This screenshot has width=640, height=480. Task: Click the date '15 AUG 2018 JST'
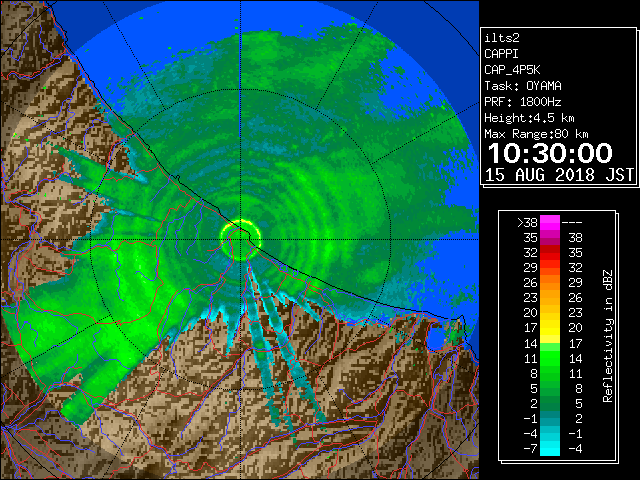click(559, 175)
